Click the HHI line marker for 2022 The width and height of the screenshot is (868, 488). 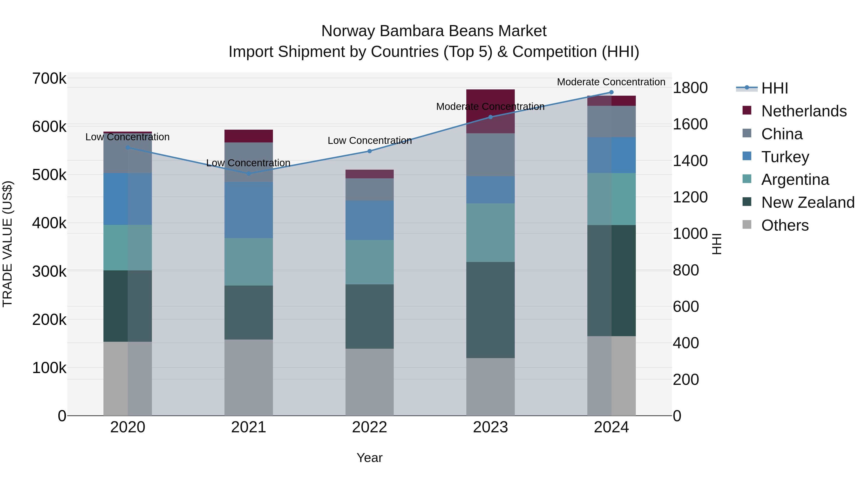370,151
